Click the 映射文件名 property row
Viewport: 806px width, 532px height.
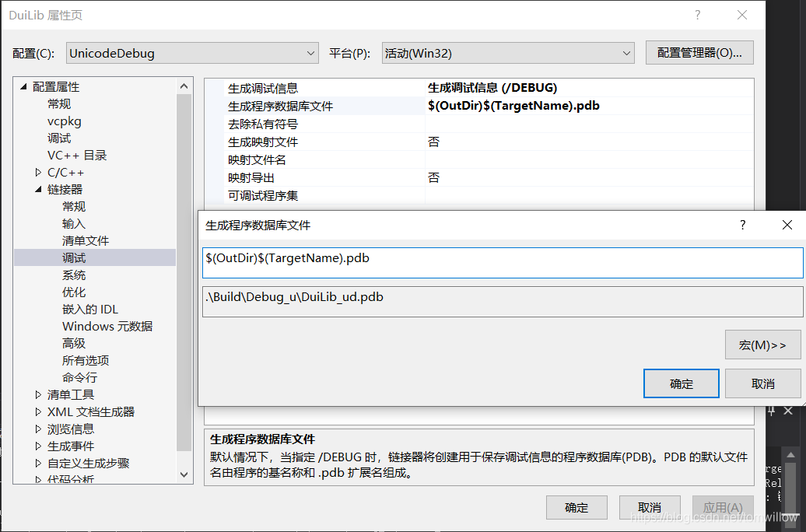point(489,160)
